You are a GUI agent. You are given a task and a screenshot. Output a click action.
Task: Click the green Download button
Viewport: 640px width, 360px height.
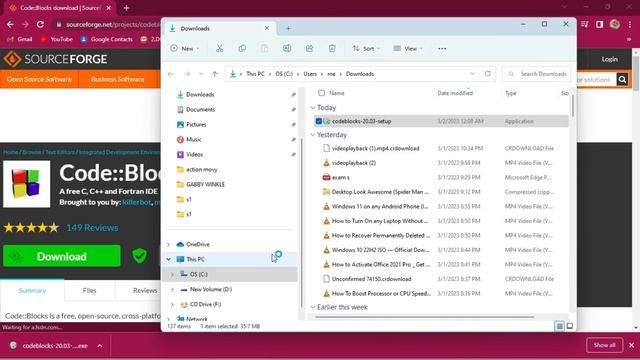pos(62,256)
